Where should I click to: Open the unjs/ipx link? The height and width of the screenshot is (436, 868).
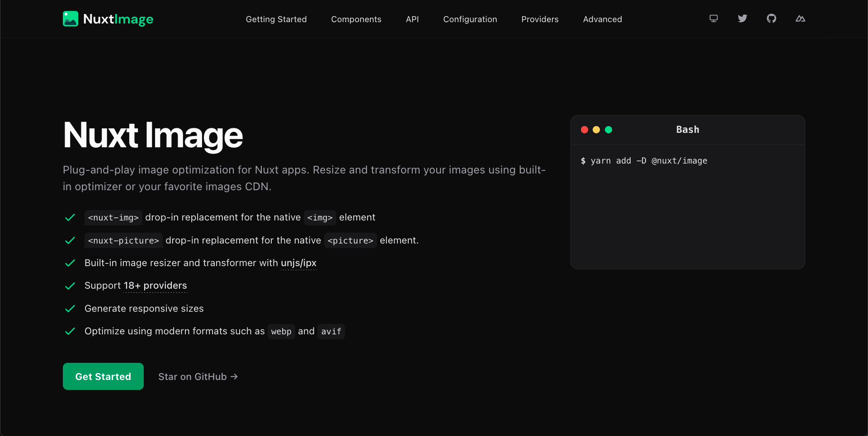click(299, 263)
